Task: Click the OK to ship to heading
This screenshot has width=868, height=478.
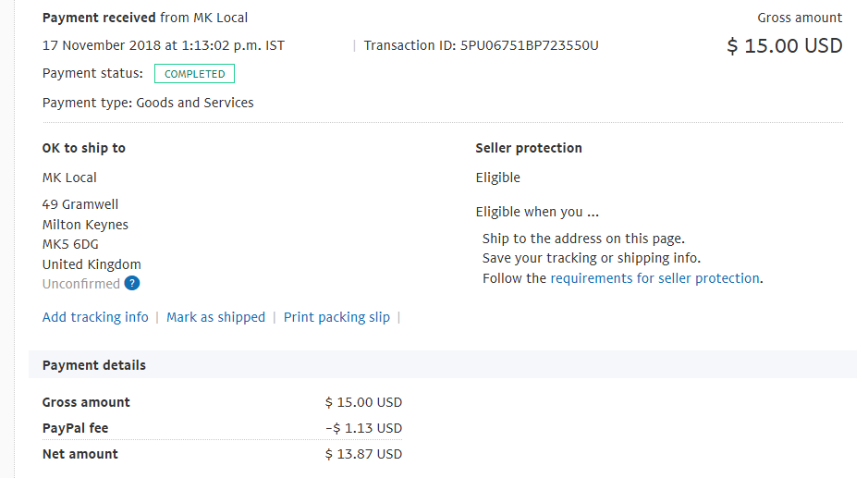Action: pos(83,148)
